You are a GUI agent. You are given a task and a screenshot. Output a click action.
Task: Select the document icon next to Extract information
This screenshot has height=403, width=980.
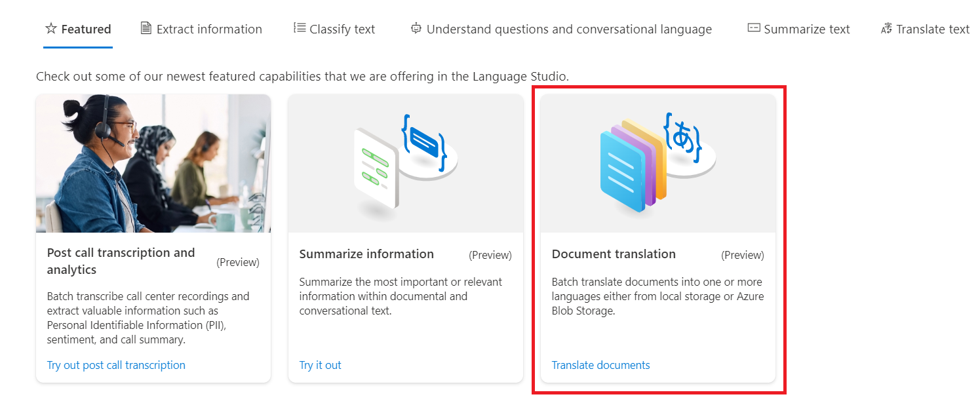[145, 28]
